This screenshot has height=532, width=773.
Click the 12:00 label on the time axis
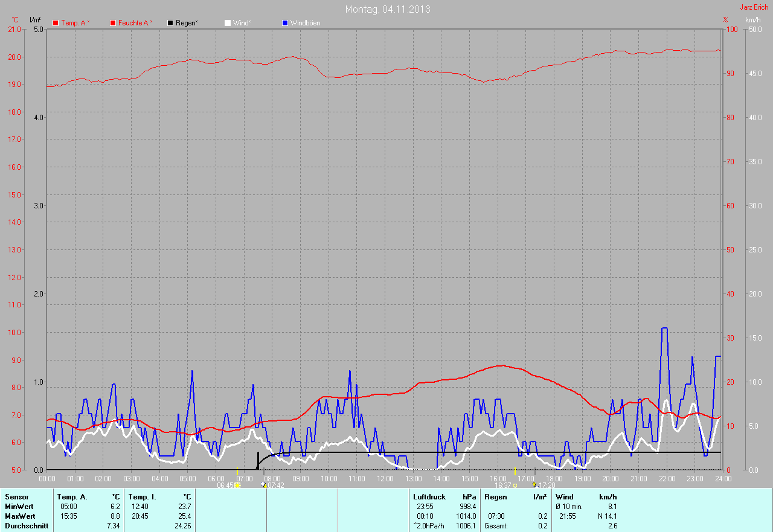(385, 478)
